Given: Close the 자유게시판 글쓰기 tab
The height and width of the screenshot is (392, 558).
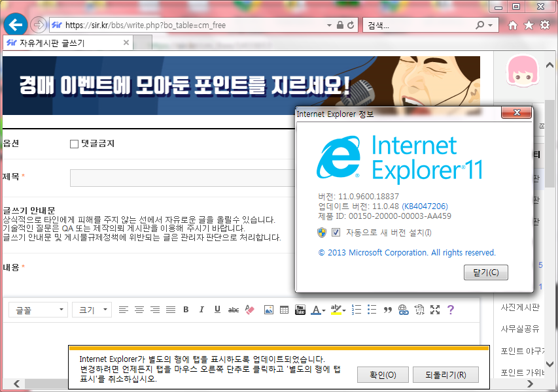Looking at the screenshot, I should (x=126, y=42).
